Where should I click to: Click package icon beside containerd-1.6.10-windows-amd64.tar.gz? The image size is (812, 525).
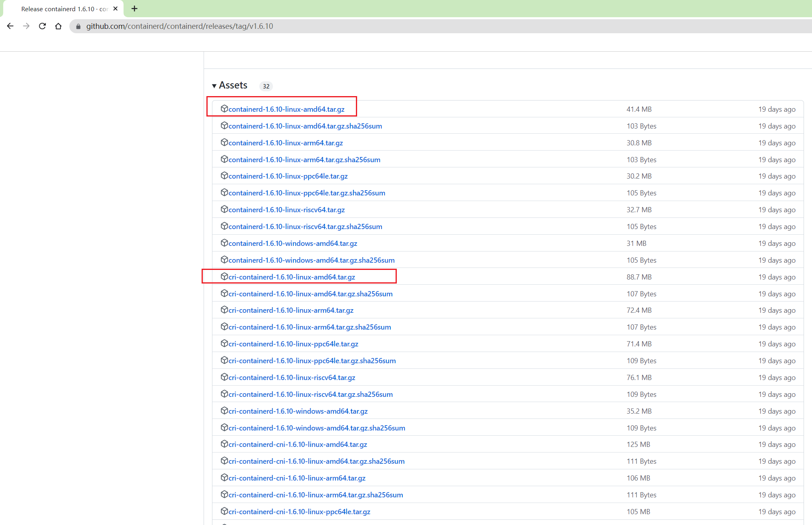(x=224, y=243)
